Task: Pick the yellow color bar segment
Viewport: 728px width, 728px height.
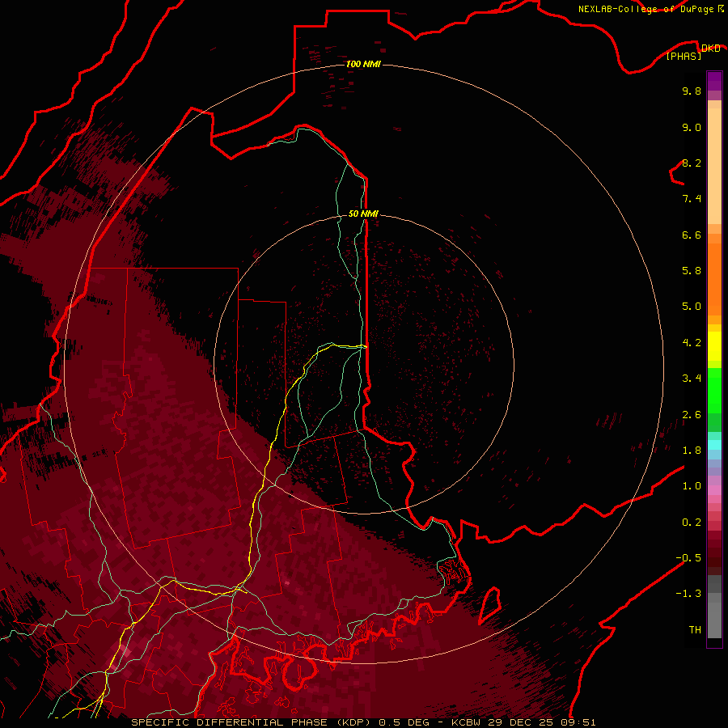Action: pos(714,346)
